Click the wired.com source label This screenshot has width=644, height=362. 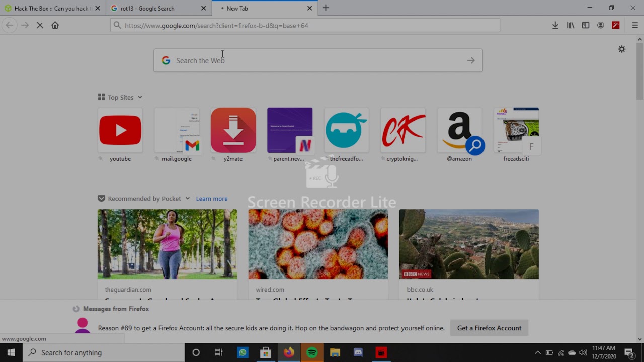click(x=270, y=290)
